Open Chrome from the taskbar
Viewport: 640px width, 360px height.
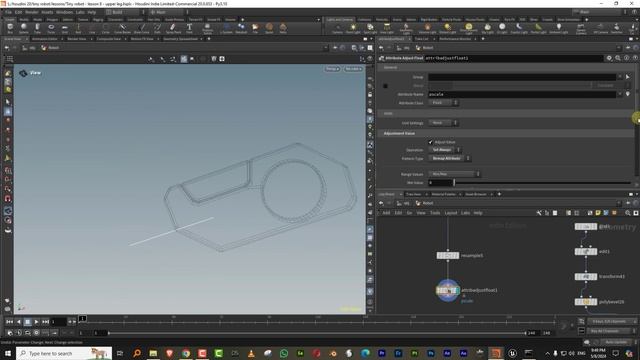point(186,353)
